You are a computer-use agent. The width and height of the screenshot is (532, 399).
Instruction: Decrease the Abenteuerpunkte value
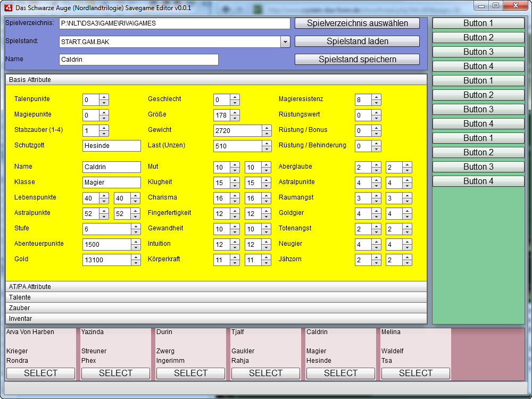[x=136, y=247]
